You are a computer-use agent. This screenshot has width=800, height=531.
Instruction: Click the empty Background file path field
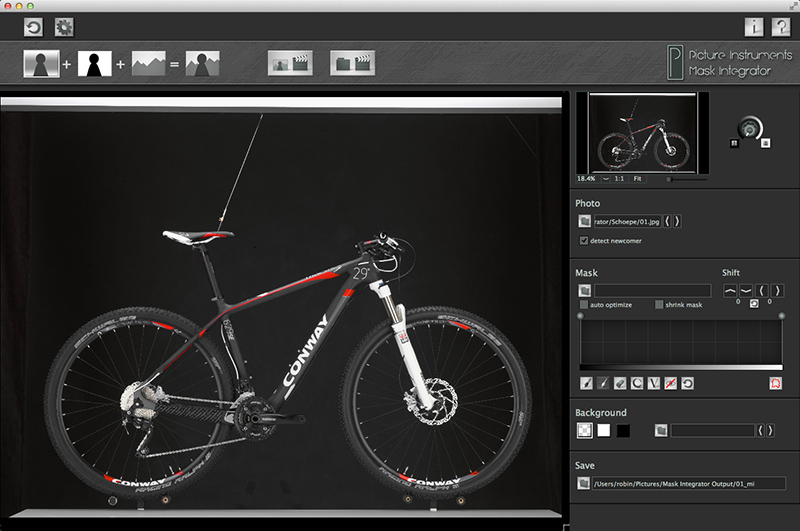click(x=713, y=431)
